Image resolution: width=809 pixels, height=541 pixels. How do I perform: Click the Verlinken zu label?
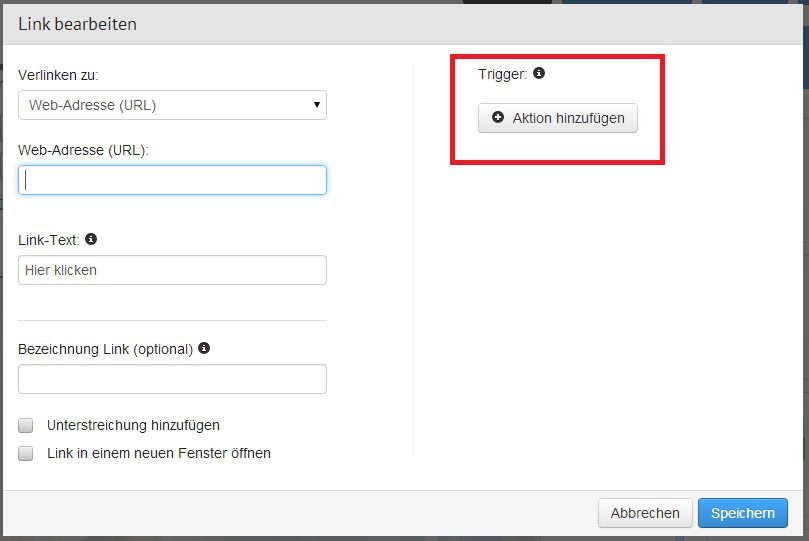58,75
